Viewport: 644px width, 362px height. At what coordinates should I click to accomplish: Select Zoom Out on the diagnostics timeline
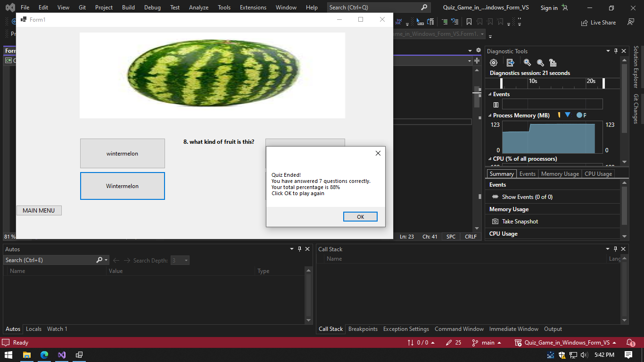pyautogui.click(x=540, y=62)
